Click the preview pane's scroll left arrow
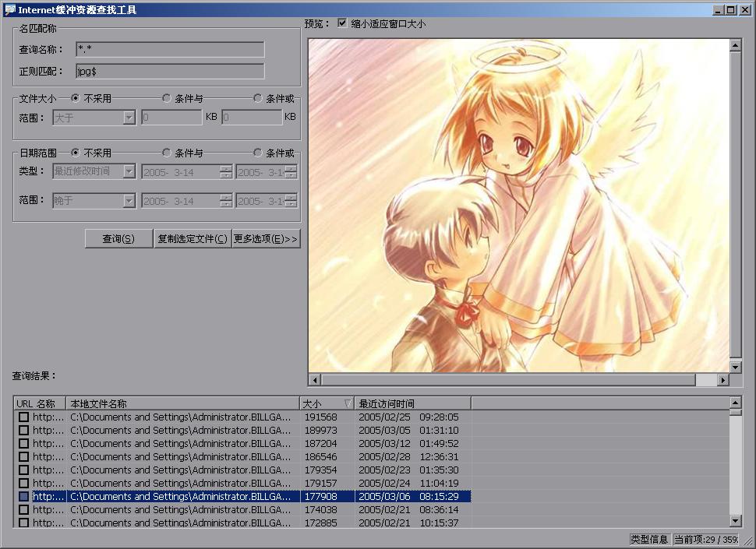 (315, 380)
